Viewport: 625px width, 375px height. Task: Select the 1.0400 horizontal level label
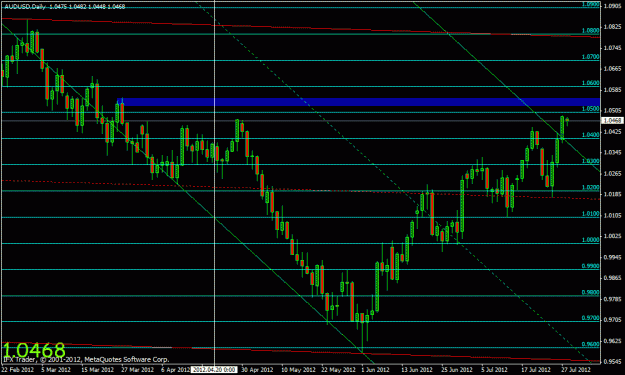pos(590,135)
